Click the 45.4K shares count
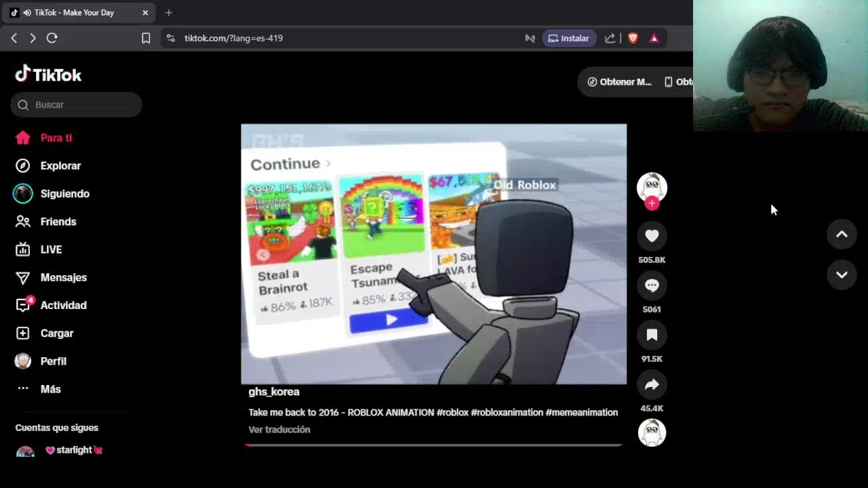 point(652,408)
